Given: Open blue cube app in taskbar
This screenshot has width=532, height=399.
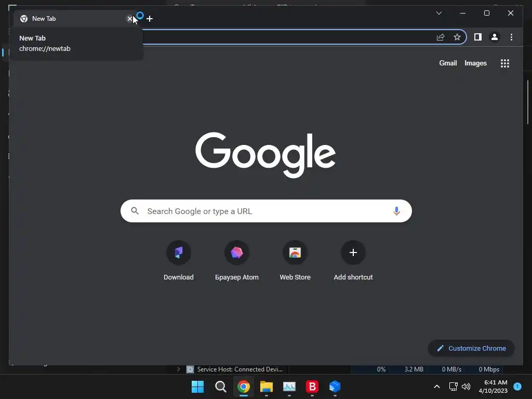Looking at the screenshot, I should pyautogui.click(x=335, y=387).
